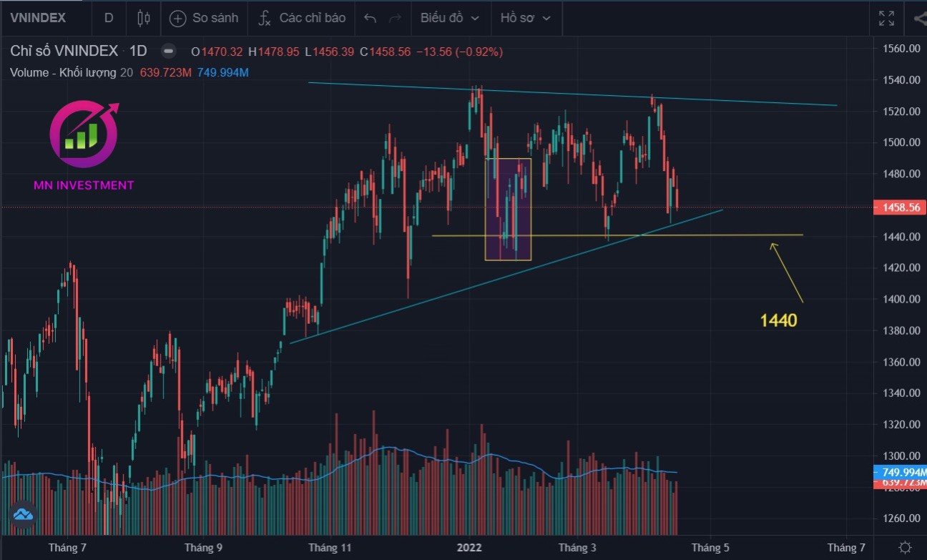Click the closing price C1458.56 value
The width and height of the screenshot is (927, 560).
385,52
